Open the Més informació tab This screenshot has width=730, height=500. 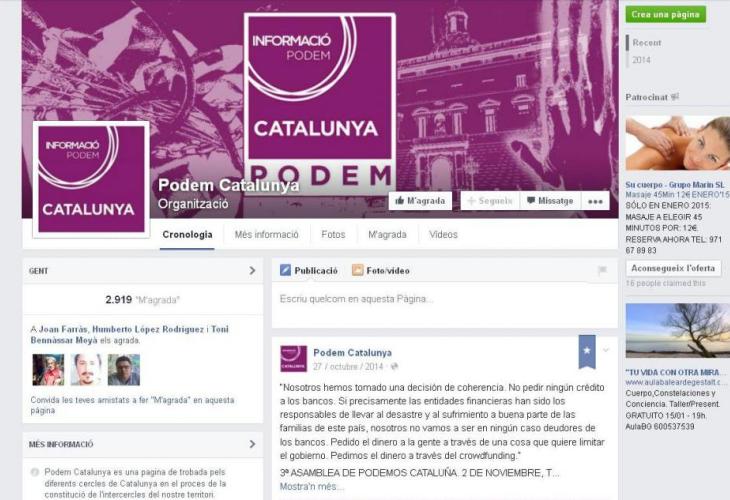[266, 235]
